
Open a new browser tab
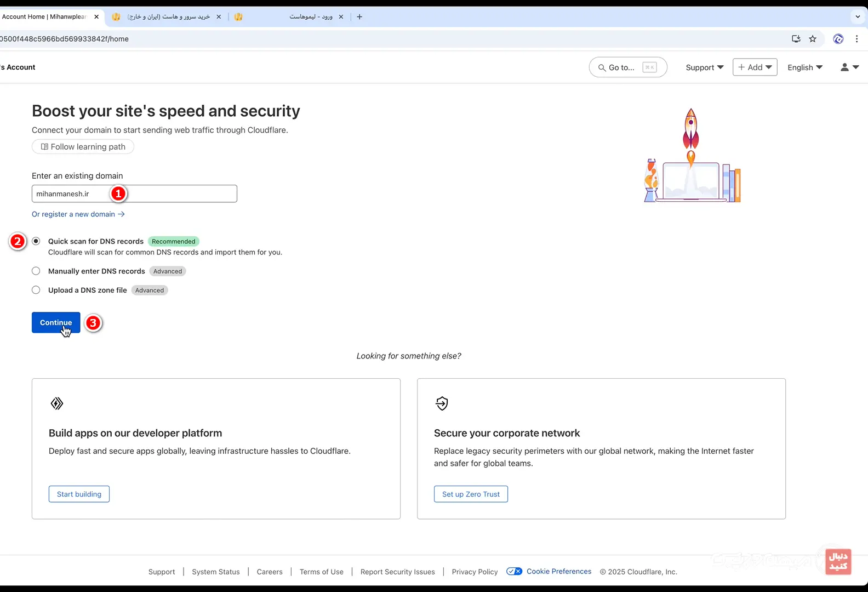(x=359, y=17)
